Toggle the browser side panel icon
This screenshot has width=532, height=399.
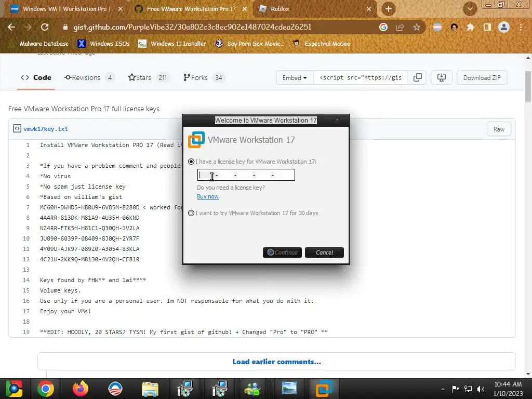(487, 27)
